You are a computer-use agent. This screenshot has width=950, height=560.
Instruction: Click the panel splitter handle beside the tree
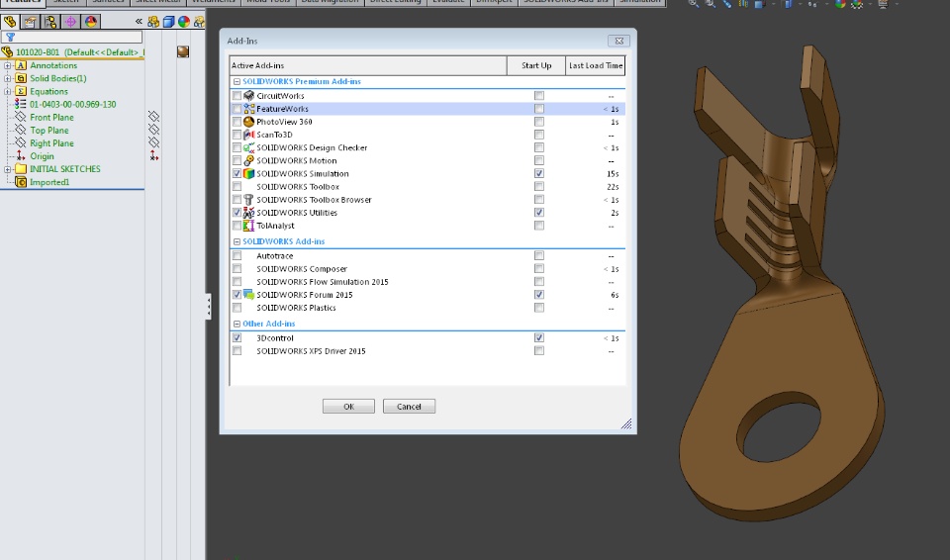point(209,306)
